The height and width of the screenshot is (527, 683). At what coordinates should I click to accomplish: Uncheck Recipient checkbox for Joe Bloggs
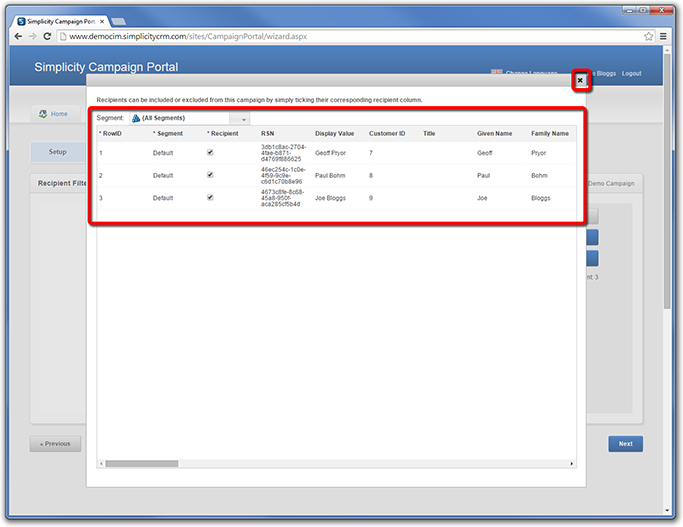(x=210, y=197)
